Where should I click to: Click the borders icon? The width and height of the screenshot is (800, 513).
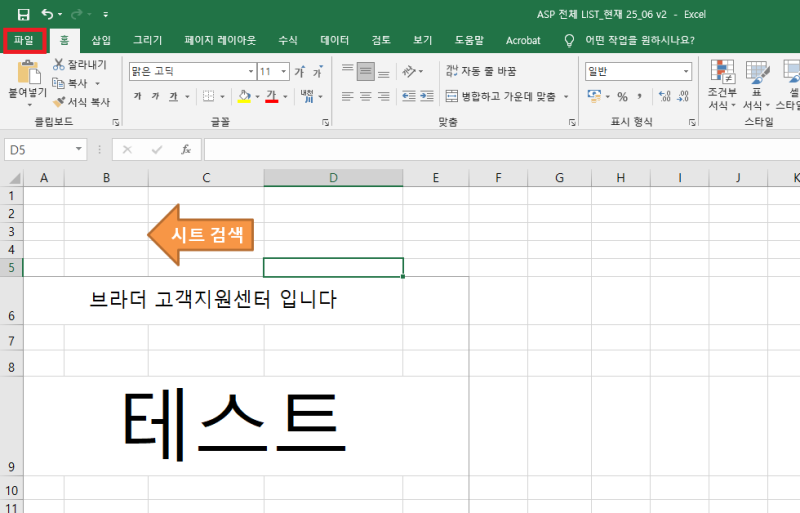208,96
